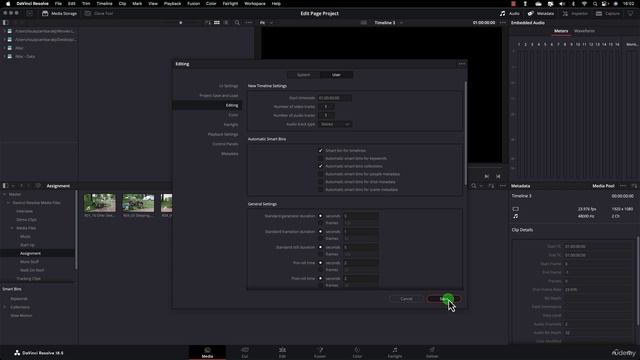Open the Audio track type dropdown
This screenshot has width=640, height=360.
point(334,124)
